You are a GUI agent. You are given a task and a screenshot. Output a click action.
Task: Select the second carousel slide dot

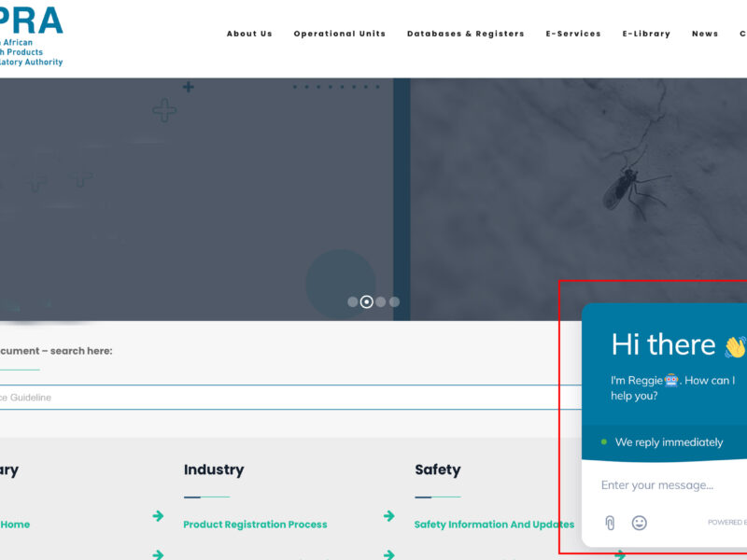[366, 301]
